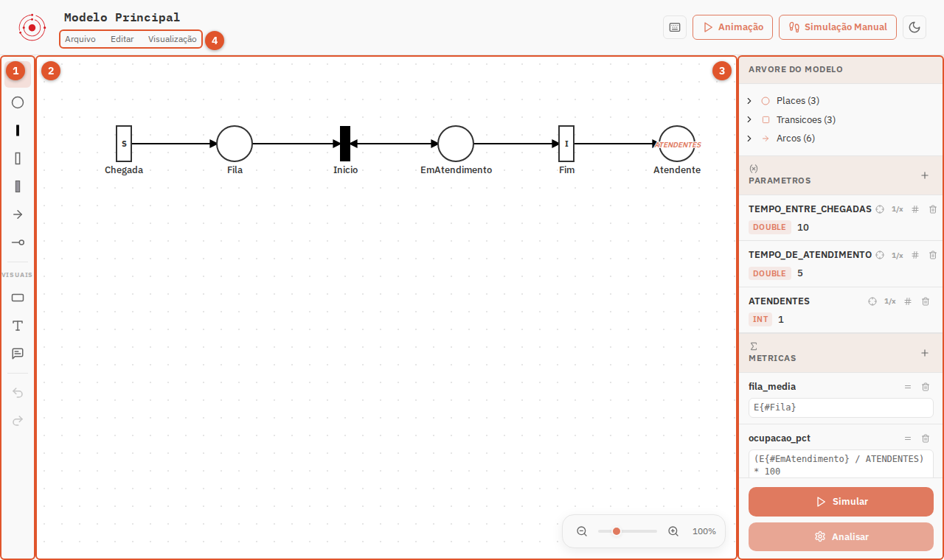Image resolution: width=944 pixels, height=560 pixels.
Task: Click the hash icon for TEMPO_ENTRE_CHEGADAS
Action: [x=915, y=209]
